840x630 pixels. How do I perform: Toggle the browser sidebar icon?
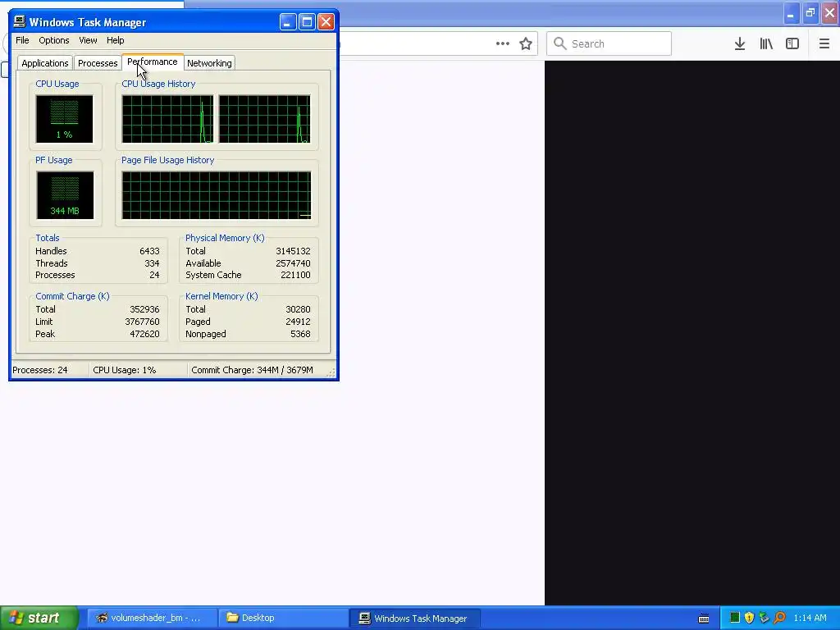pos(792,43)
